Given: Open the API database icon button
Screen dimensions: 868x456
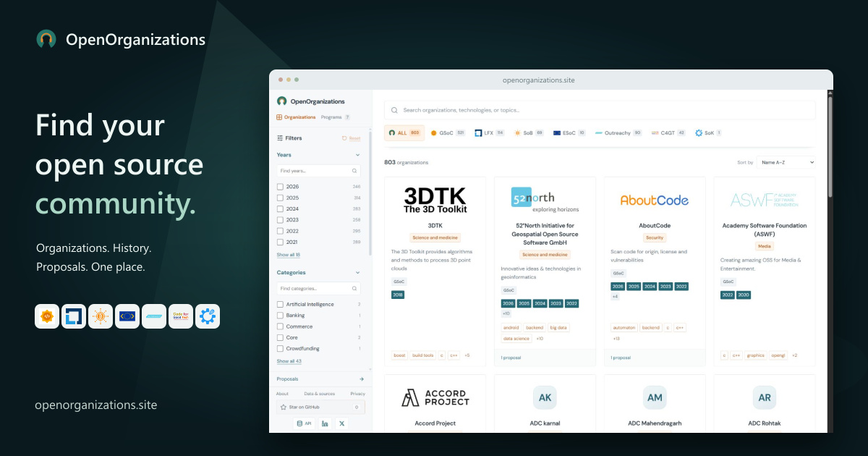Looking at the screenshot, I should point(304,423).
